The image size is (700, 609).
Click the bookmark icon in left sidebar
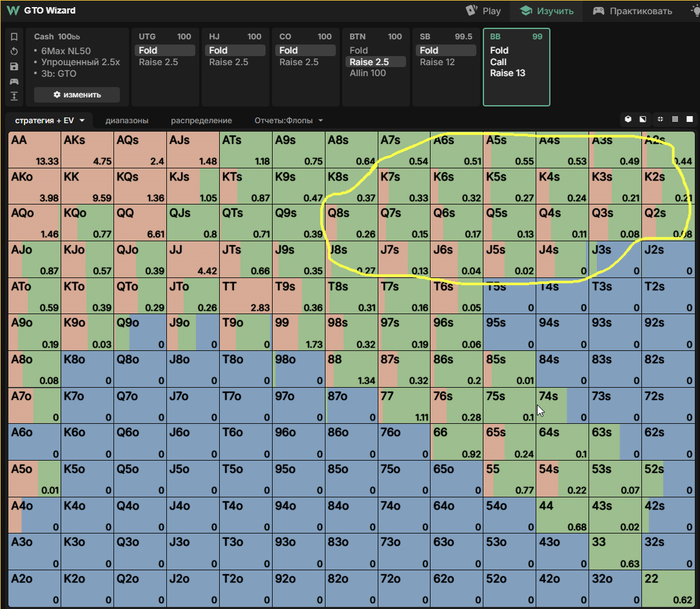[14, 37]
